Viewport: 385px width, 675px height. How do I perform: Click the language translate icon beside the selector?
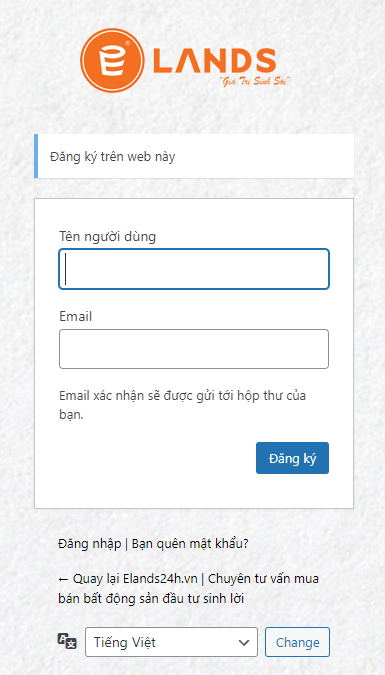(x=67, y=641)
